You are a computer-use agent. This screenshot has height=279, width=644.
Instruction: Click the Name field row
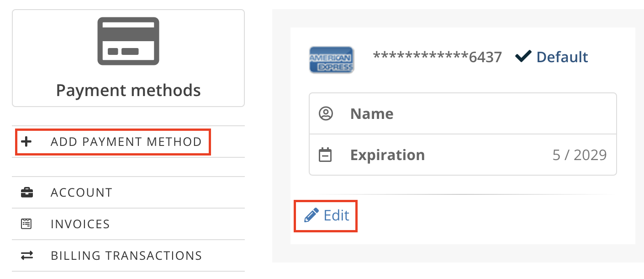coord(463,113)
